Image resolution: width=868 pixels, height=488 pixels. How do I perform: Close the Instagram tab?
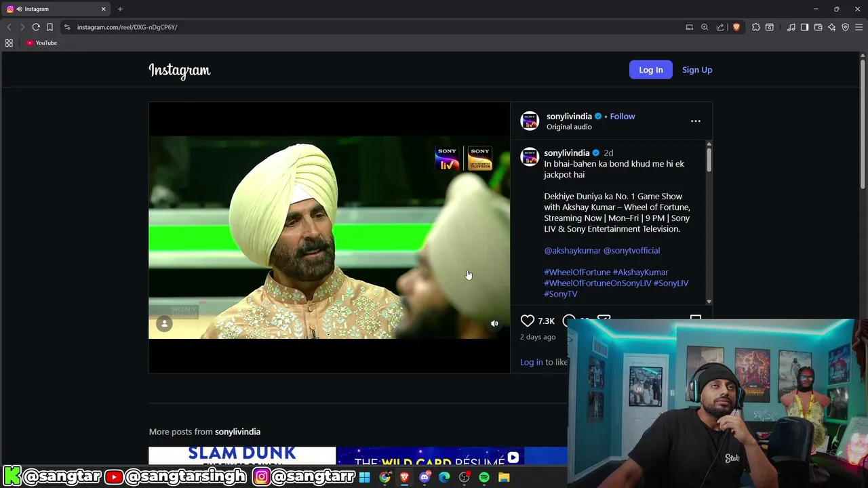[x=104, y=9]
